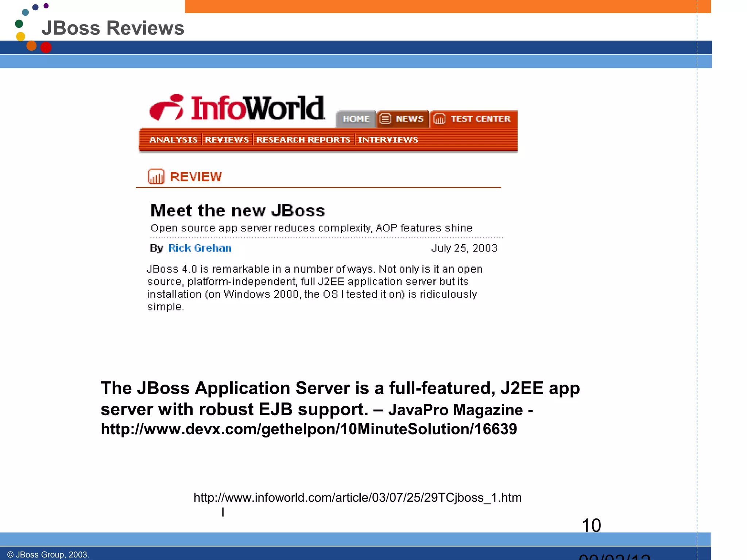The height and width of the screenshot is (560, 747).
Task: Open the NEWS tab
Action: pyautogui.click(x=402, y=119)
